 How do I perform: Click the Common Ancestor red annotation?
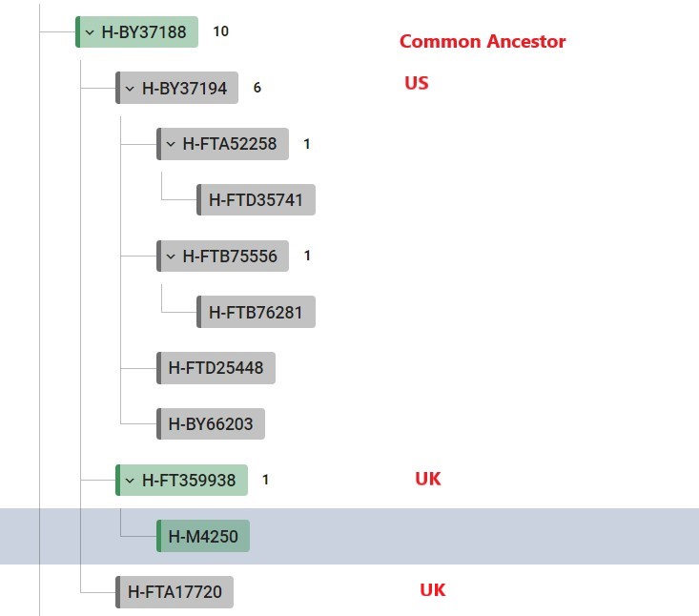click(483, 41)
